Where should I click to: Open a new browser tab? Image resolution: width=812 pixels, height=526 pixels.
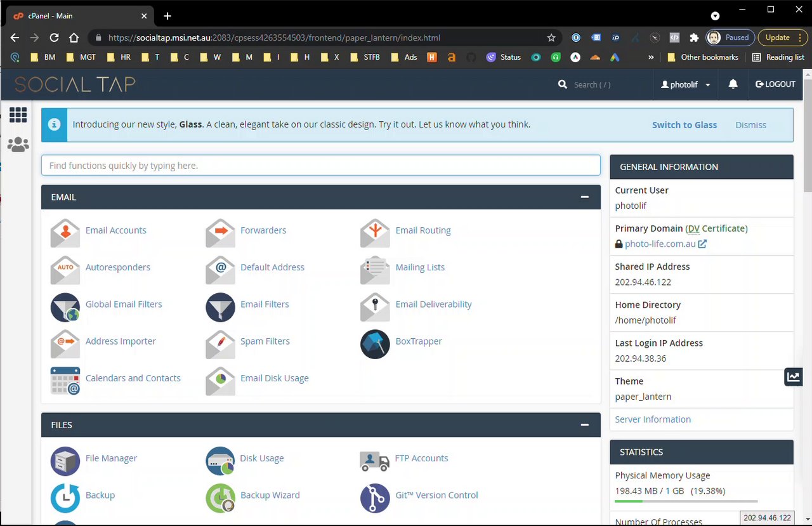[167, 16]
